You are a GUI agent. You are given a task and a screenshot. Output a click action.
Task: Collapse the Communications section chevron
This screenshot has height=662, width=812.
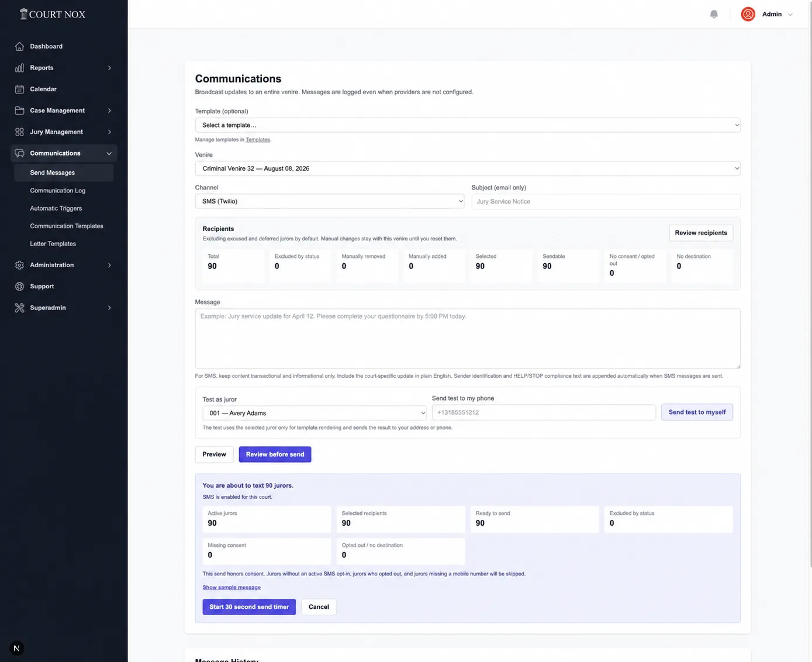[109, 153]
